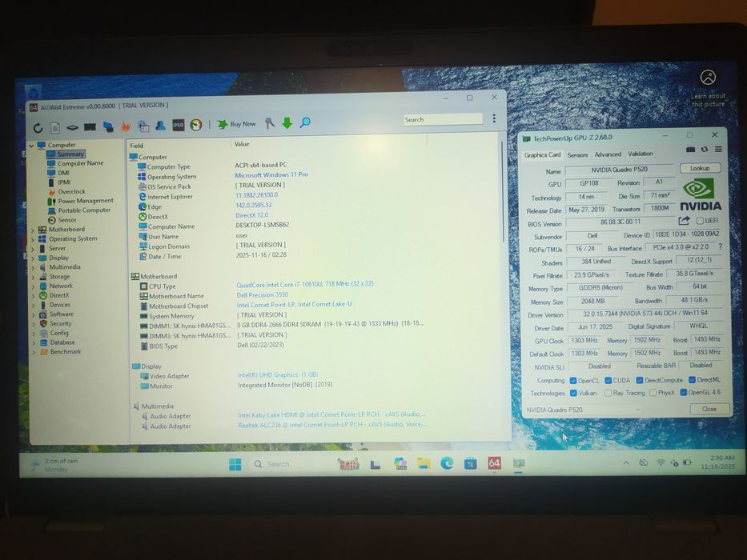Screen dimensions: 747x560
Task: Switch to the Advanced tab
Action: (x=608, y=154)
